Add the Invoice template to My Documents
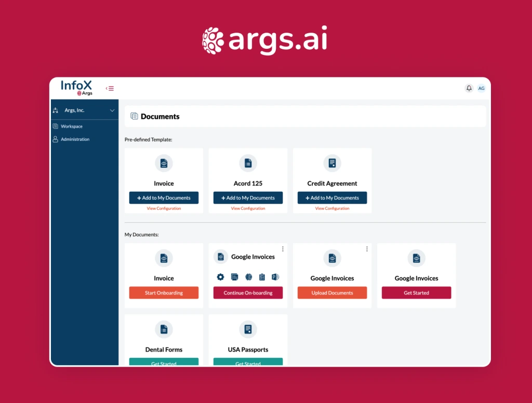532x403 pixels. (164, 198)
